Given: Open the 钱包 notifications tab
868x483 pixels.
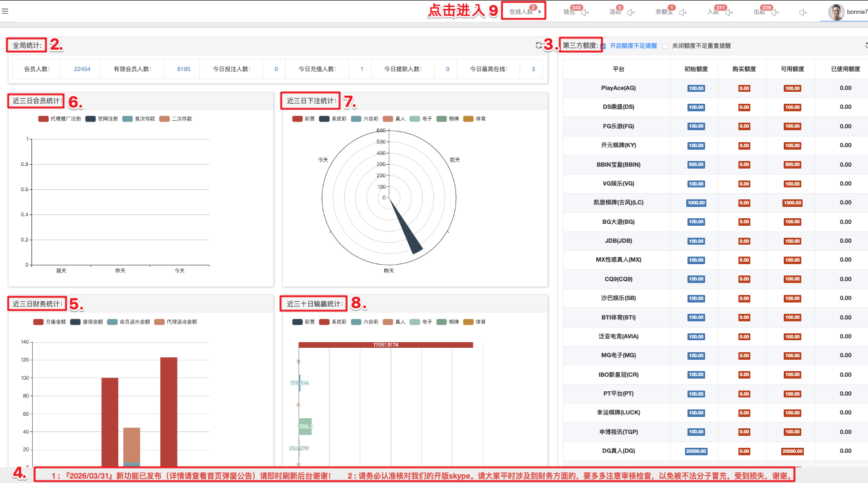Looking at the screenshot, I should pyautogui.click(x=569, y=12).
